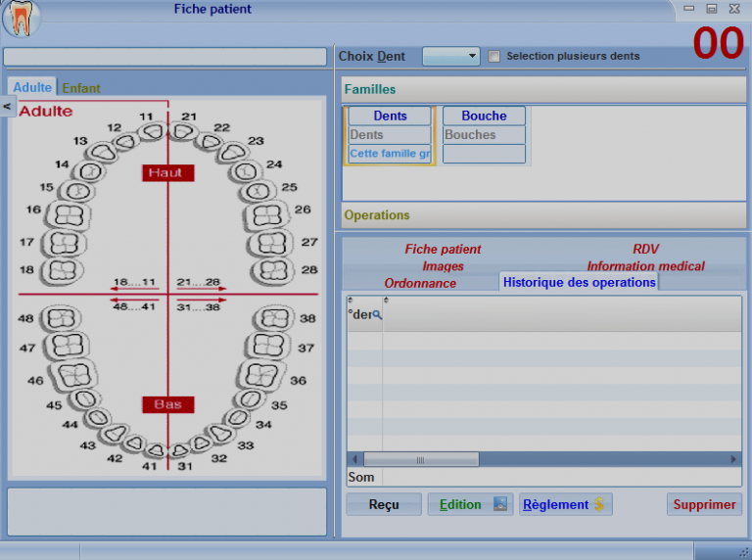Screen dimensions: 752x560
Task: Pick tooth 37 lower molar
Action: coord(268,347)
